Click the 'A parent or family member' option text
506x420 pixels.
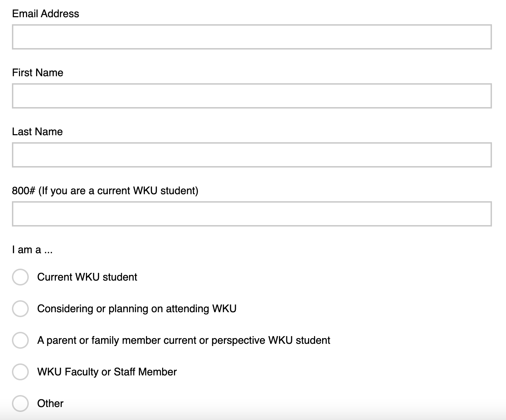tap(184, 340)
